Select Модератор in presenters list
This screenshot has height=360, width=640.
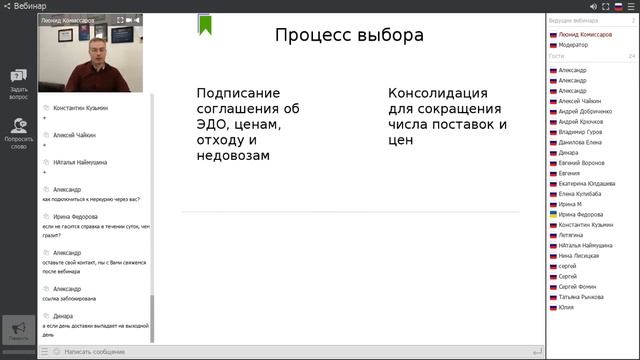click(x=573, y=45)
